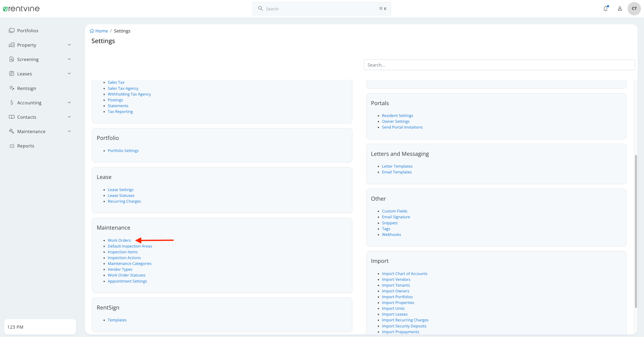644x337 pixels.
Task: Click the home icon in the breadcrumb
Action: tap(91, 31)
